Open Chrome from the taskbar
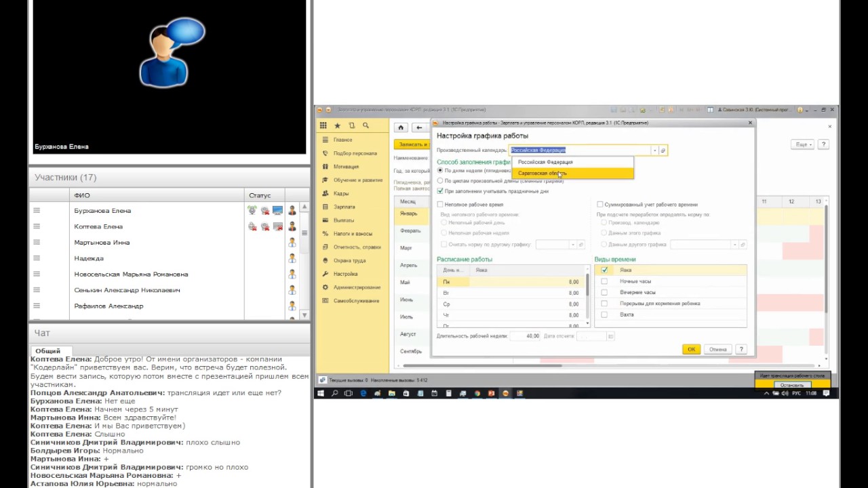 point(477,393)
